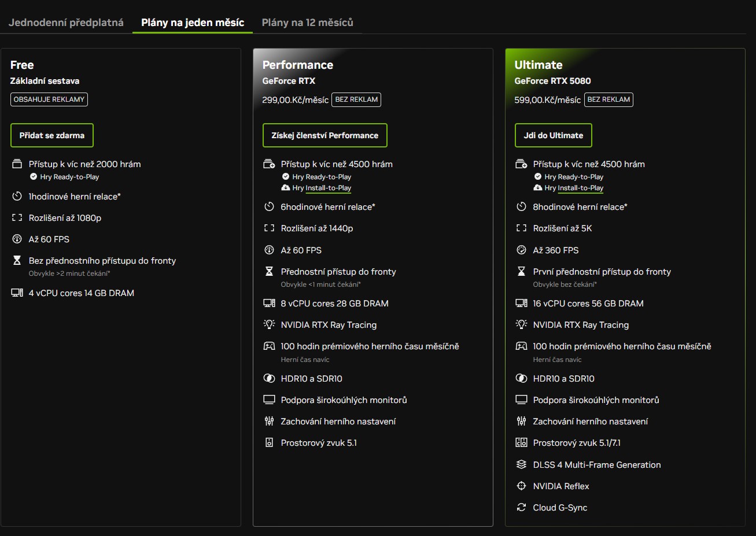Click sync arrows icon beside Cloud G-Sync
Screen dimensions: 756x536
coord(521,508)
